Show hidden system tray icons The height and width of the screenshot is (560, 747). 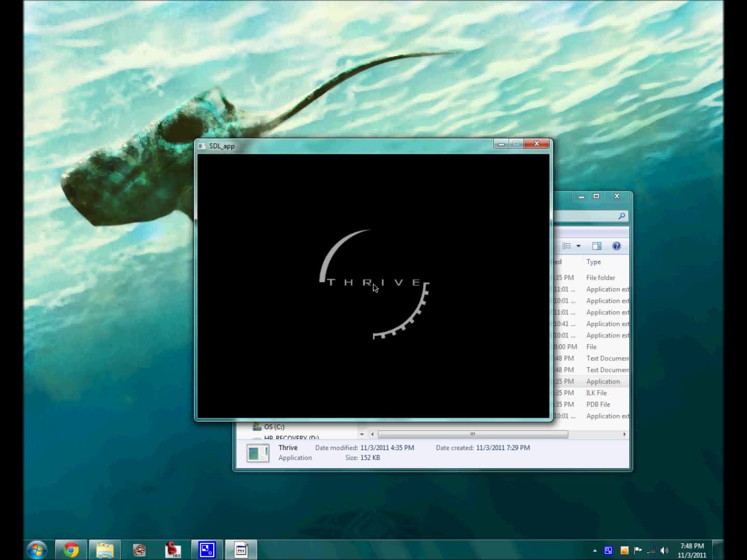[x=595, y=551]
